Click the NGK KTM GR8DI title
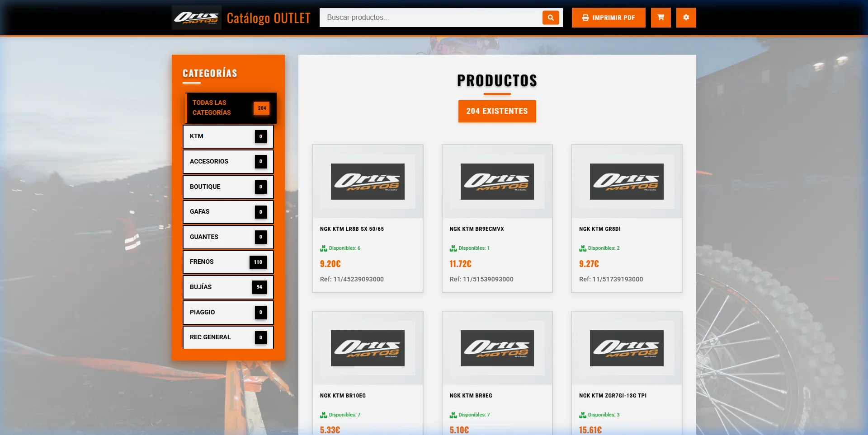This screenshot has height=435, width=868. 600,229
